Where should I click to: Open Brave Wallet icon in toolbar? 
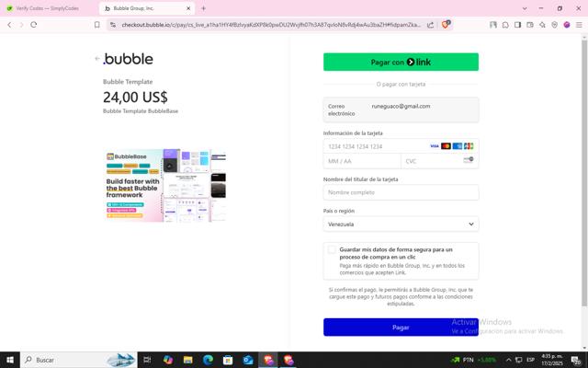pos(530,25)
